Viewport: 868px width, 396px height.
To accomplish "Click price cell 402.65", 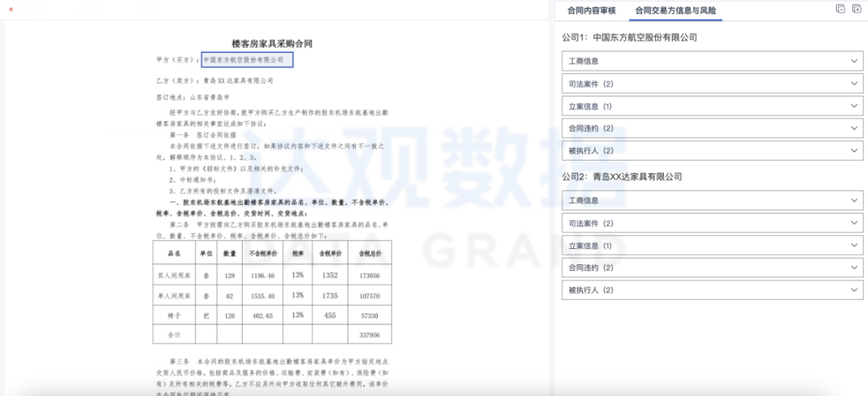I will (263, 316).
